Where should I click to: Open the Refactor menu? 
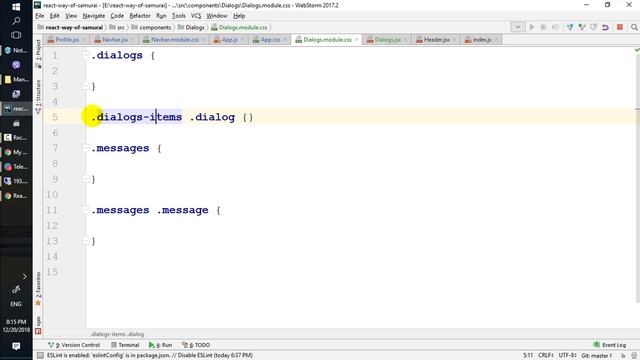point(140,16)
